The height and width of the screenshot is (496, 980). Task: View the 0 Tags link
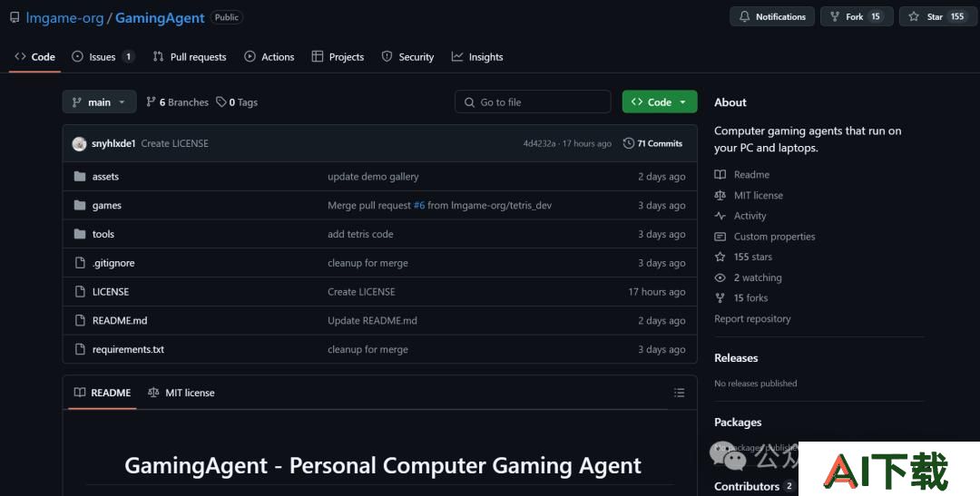pyautogui.click(x=237, y=102)
